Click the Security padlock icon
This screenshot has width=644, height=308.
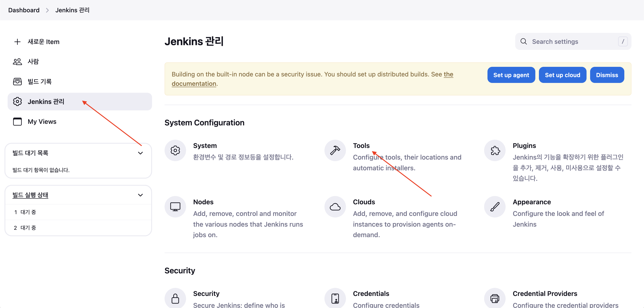point(175,298)
